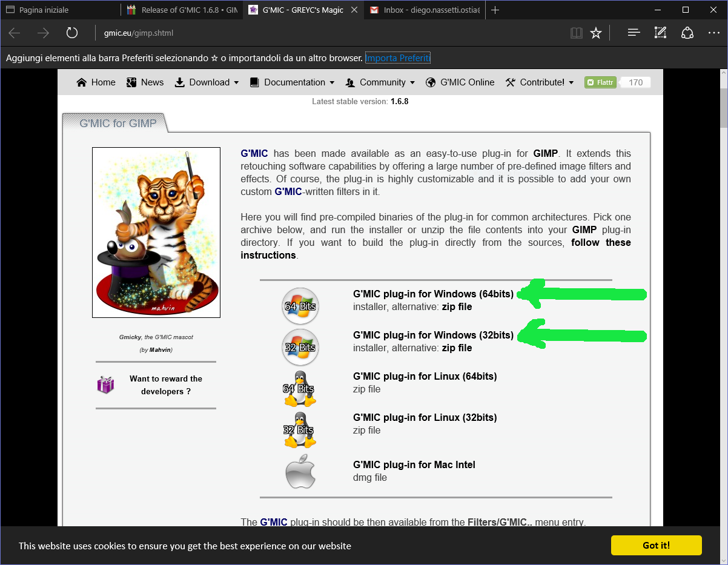Click the Gmicky tiger mascot image

156,233
